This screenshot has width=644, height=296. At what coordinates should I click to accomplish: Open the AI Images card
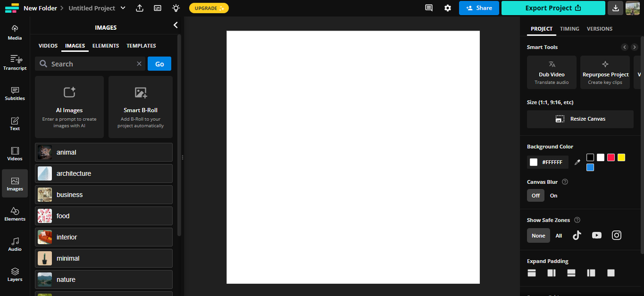[x=69, y=107]
